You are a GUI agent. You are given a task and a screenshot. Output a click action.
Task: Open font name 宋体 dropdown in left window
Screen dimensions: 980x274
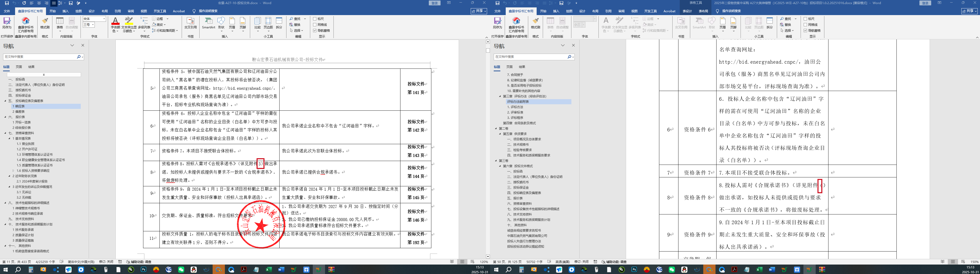coord(104,19)
